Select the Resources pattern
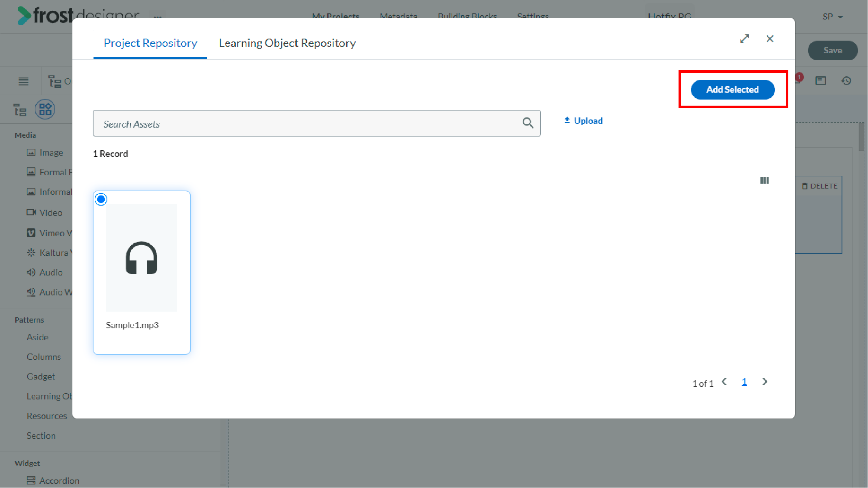Image resolution: width=868 pixels, height=488 pixels. click(x=47, y=416)
